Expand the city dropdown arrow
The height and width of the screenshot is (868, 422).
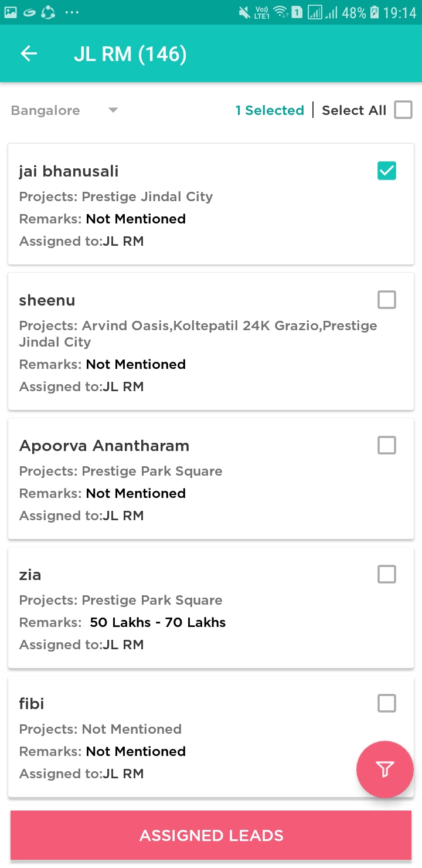[x=113, y=110]
